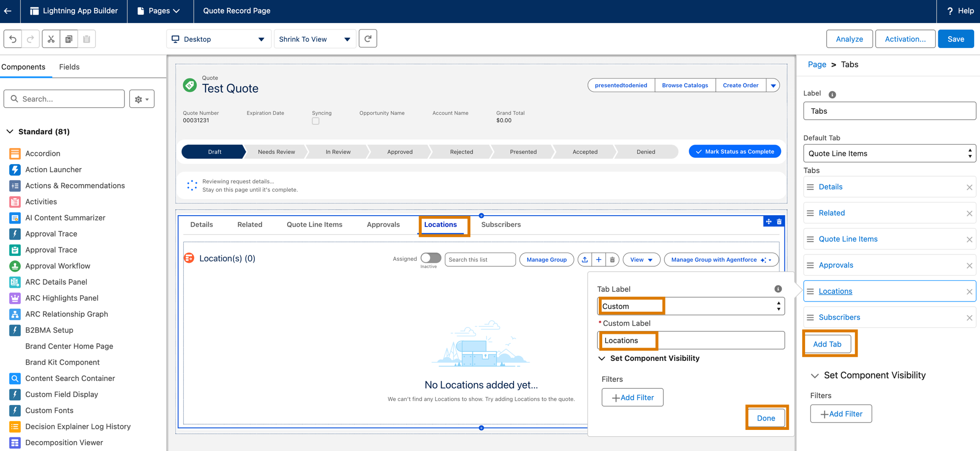This screenshot has width=980, height=451.
Task: Remove the Details tab with X
Action: [969, 187]
